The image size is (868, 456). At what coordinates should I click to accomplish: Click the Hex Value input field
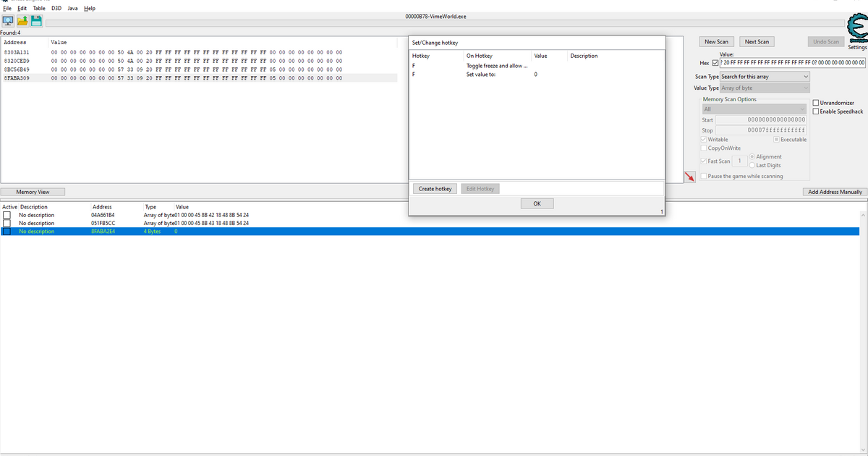[x=793, y=63]
